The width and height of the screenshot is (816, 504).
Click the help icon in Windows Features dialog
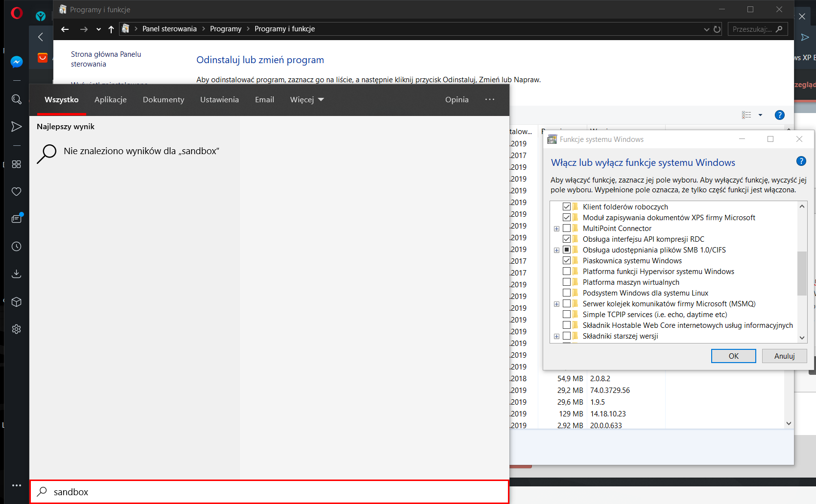[x=801, y=161]
